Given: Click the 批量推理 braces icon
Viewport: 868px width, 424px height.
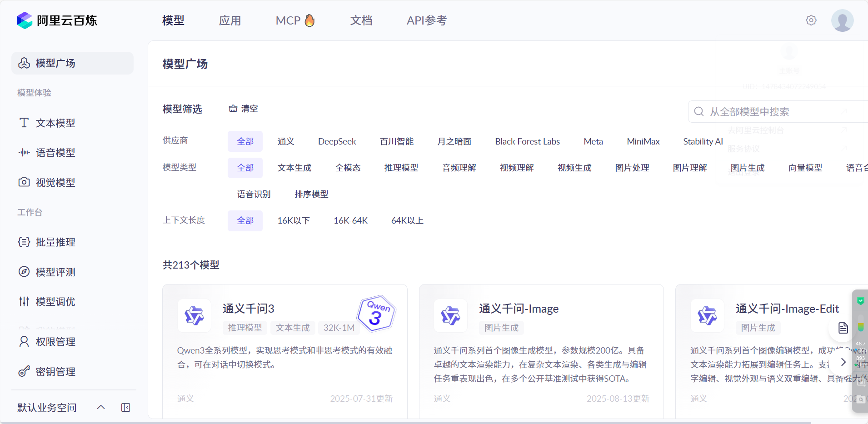Looking at the screenshot, I should pyautogui.click(x=24, y=242).
